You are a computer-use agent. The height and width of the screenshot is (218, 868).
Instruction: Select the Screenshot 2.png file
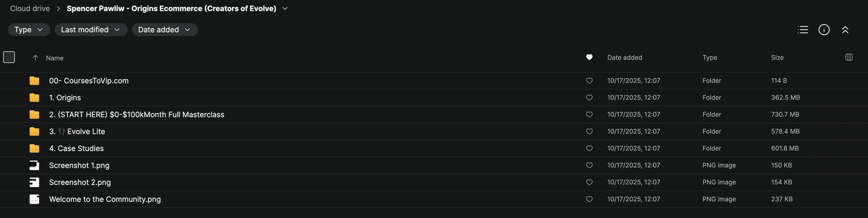click(80, 182)
